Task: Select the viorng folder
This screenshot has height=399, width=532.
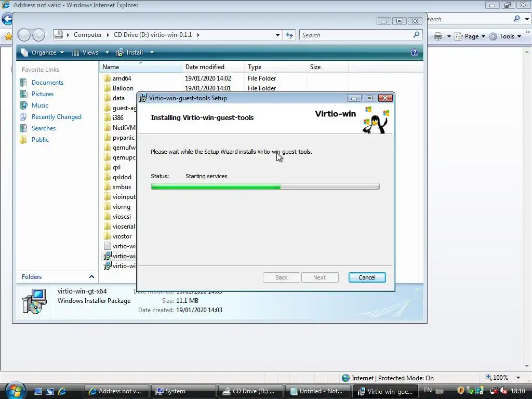Action: pyautogui.click(x=121, y=207)
